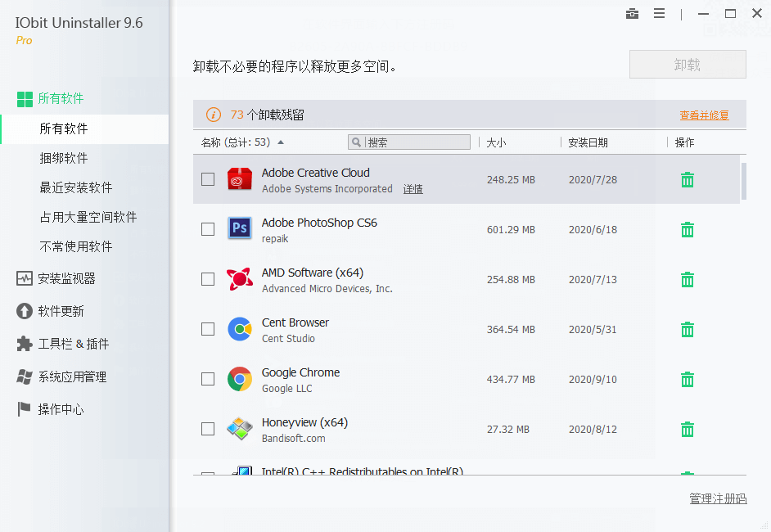Tick the checkbox for Adobe Creative Cloud
Image resolution: width=771 pixels, height=532 pixels.
coord(208,179)
